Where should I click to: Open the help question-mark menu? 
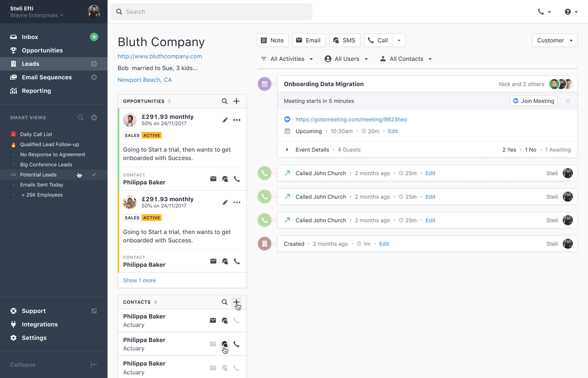point(571,12)
